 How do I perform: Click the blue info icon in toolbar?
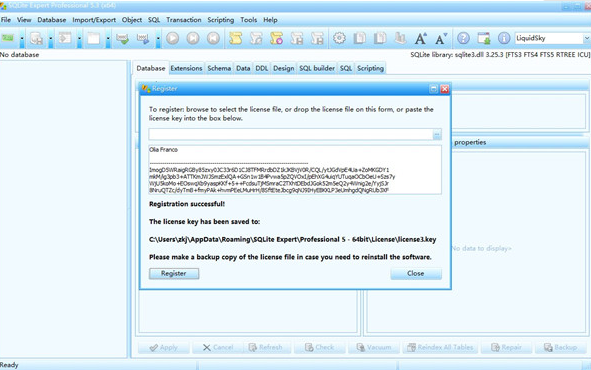[x=504, y=38]
